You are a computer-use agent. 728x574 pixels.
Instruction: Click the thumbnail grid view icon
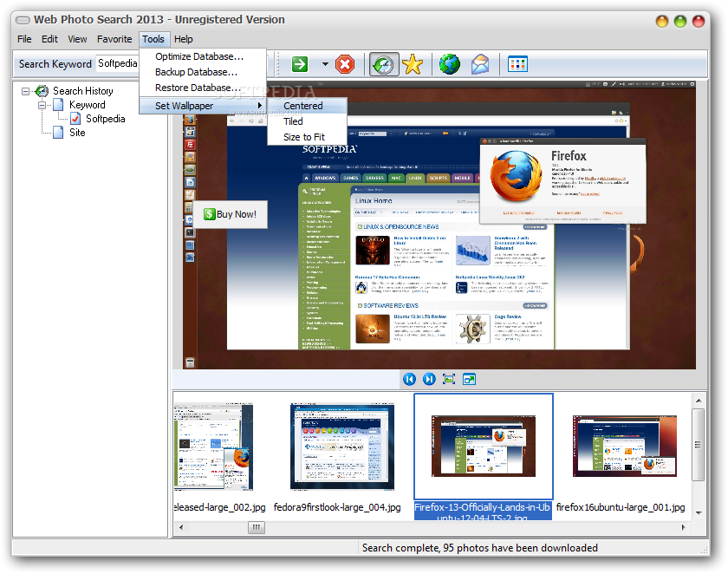pyautogui.click(x=517, y=64)
